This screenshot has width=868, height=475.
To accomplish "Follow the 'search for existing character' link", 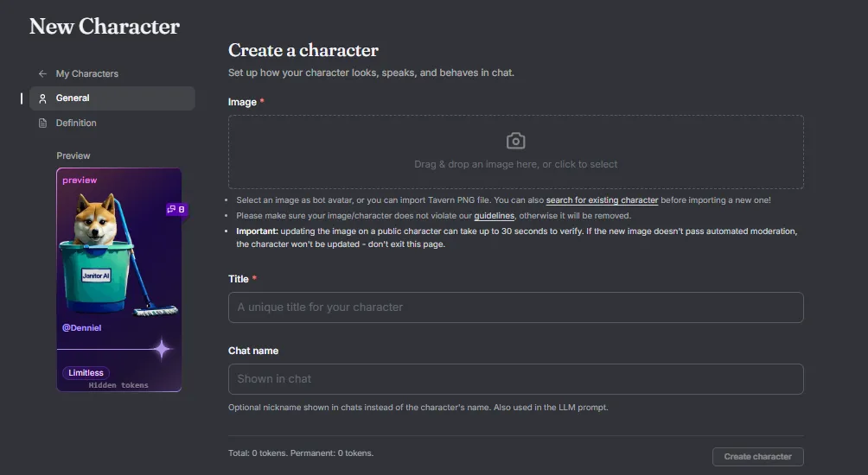I will coord(602,200).
